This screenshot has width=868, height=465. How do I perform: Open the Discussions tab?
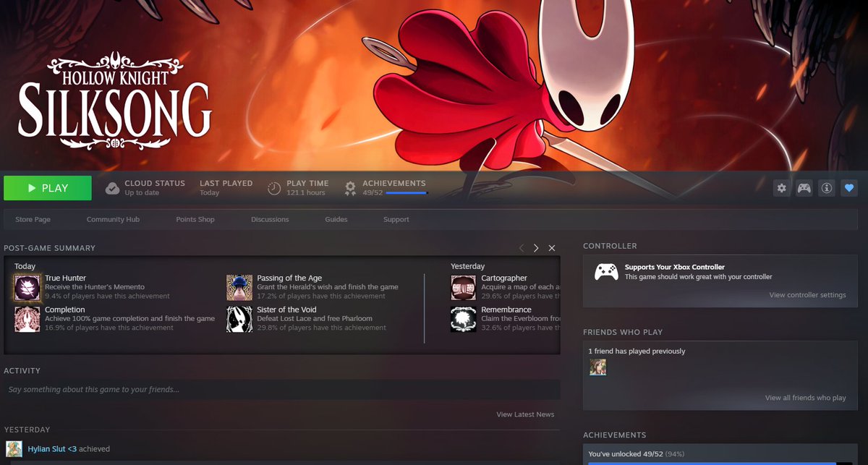[270, 219]
